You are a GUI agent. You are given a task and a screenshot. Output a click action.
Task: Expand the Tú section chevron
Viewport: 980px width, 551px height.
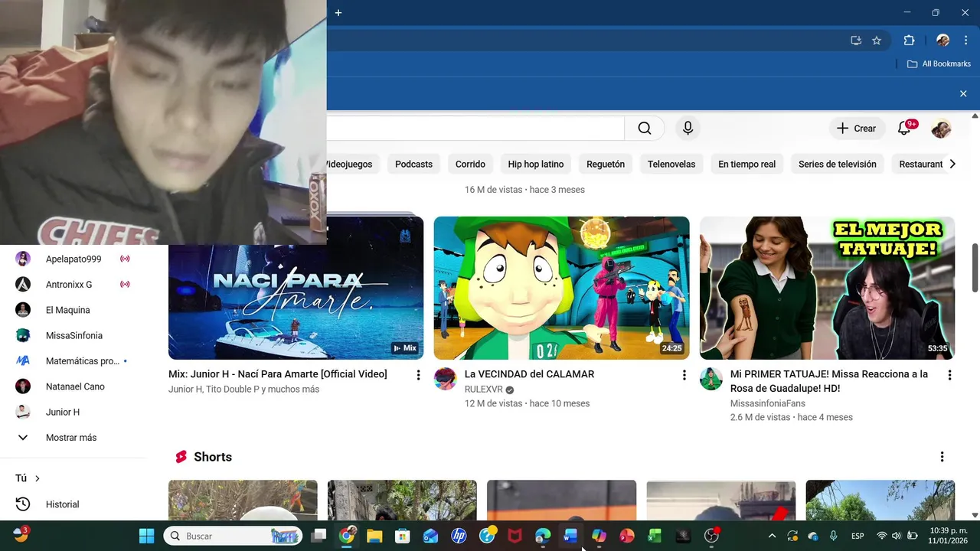point(38,478)
